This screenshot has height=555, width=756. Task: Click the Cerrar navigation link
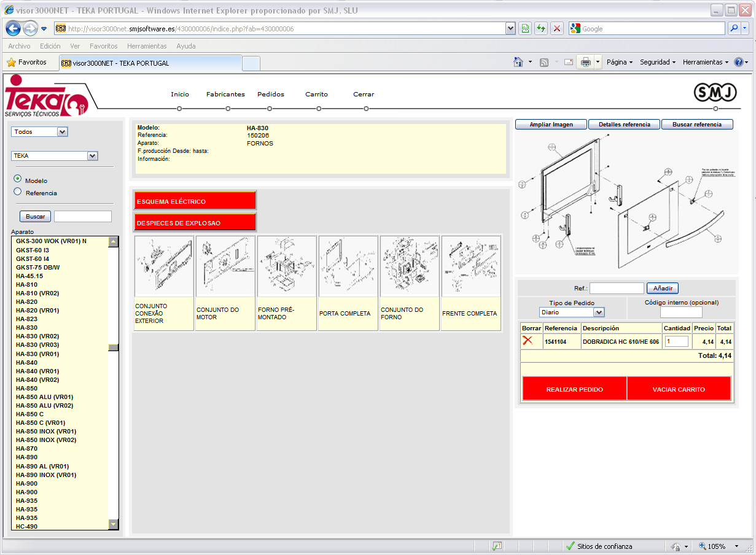click(364, 95)
